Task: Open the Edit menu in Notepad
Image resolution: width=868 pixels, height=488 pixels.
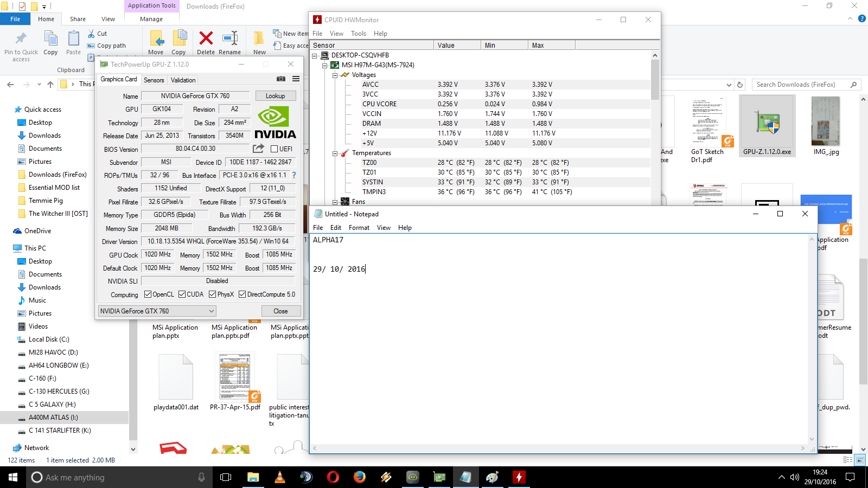Action: tap(336, 228)
